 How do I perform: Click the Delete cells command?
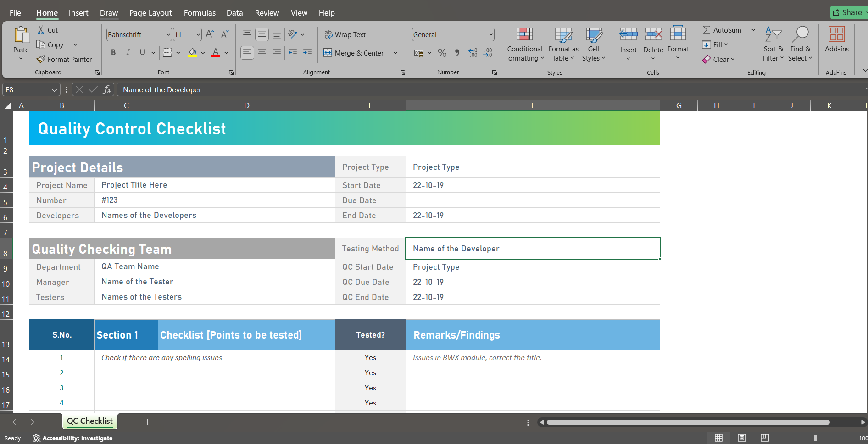pyautogui.click(x=653, y=44)
